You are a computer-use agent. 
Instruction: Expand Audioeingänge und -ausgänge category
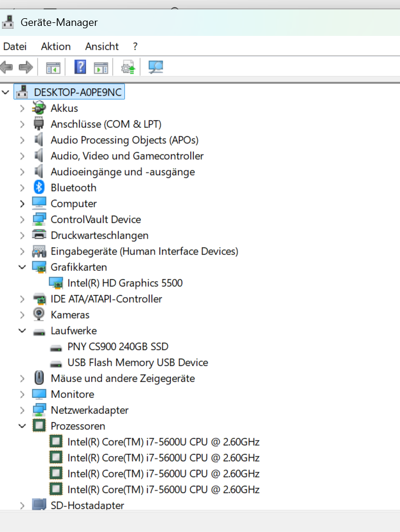[22, 172]
